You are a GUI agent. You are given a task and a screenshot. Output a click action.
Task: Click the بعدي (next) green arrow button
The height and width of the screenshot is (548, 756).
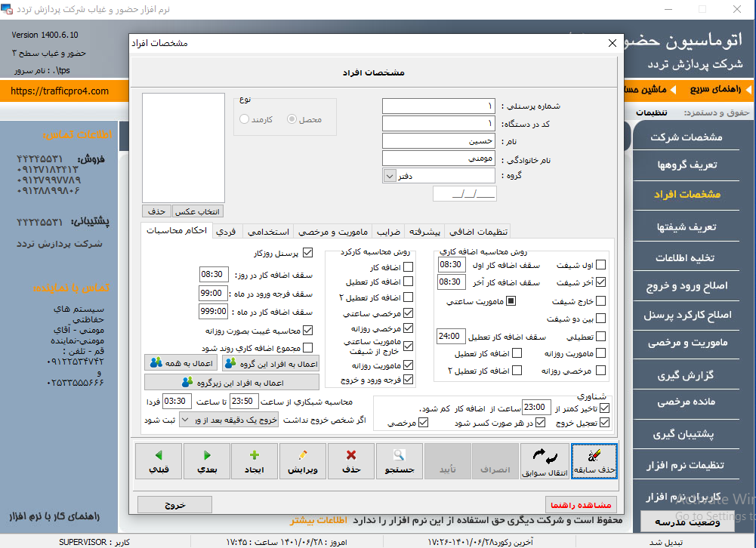click(x=207, y=462)
